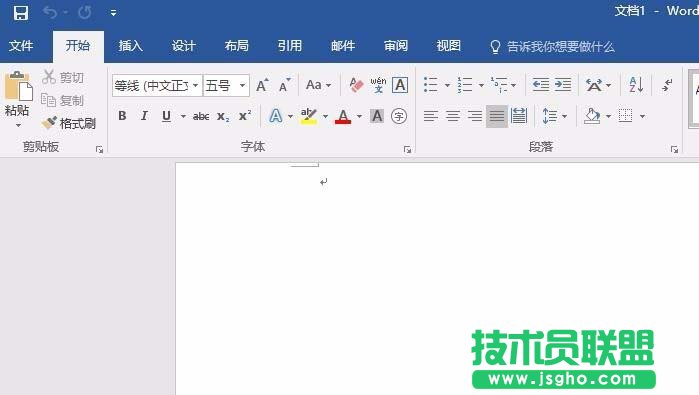
Task: Click the highlighted Justify alignment icon
Action: tap(497, 116)
